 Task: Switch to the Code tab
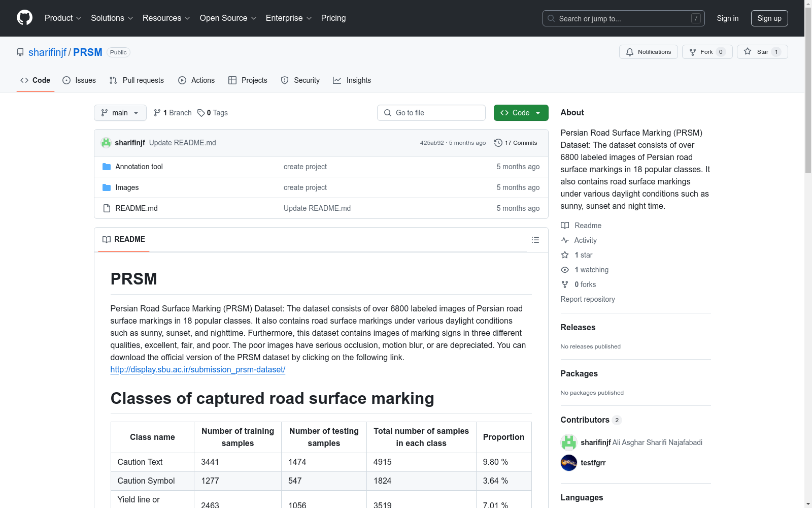coord(36,80)
